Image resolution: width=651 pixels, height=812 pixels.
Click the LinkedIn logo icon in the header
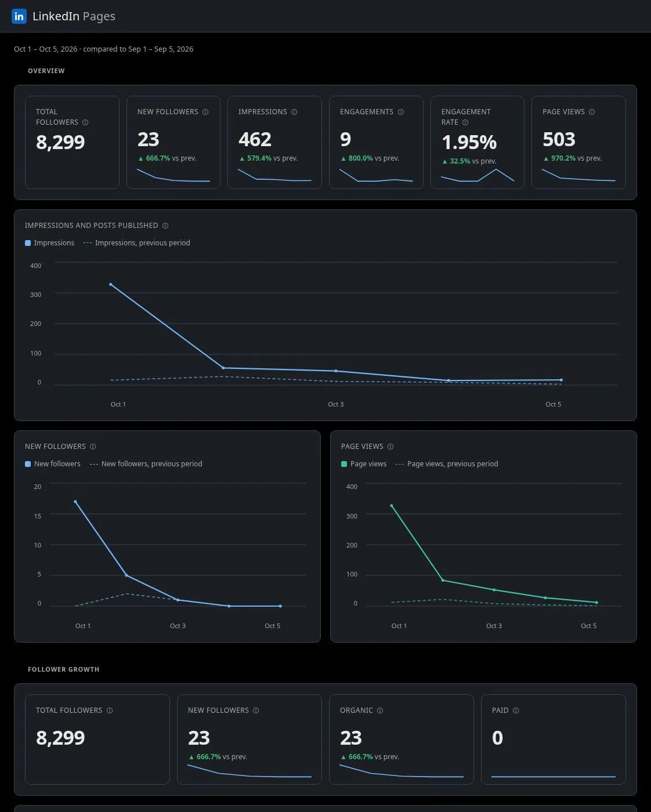[19, 16]
